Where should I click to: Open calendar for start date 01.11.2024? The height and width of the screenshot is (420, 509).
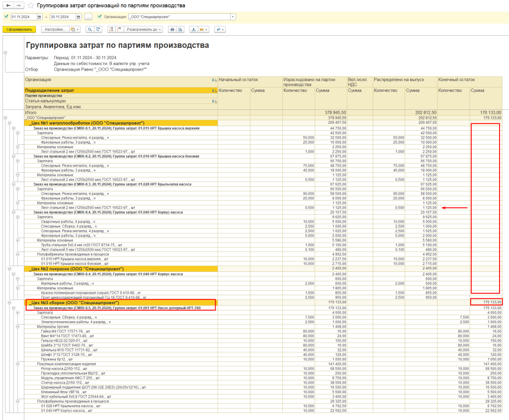40,17
